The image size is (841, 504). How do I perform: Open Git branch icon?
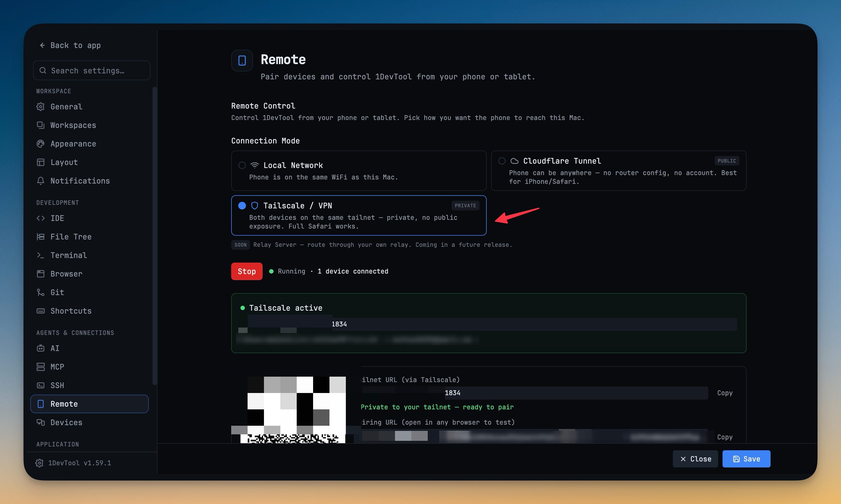tap(40, 292)
